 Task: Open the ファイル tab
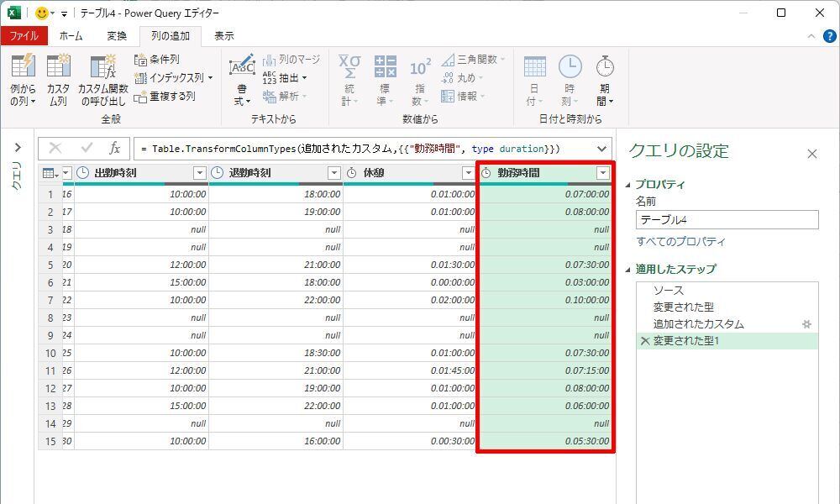tap(24, 36)
